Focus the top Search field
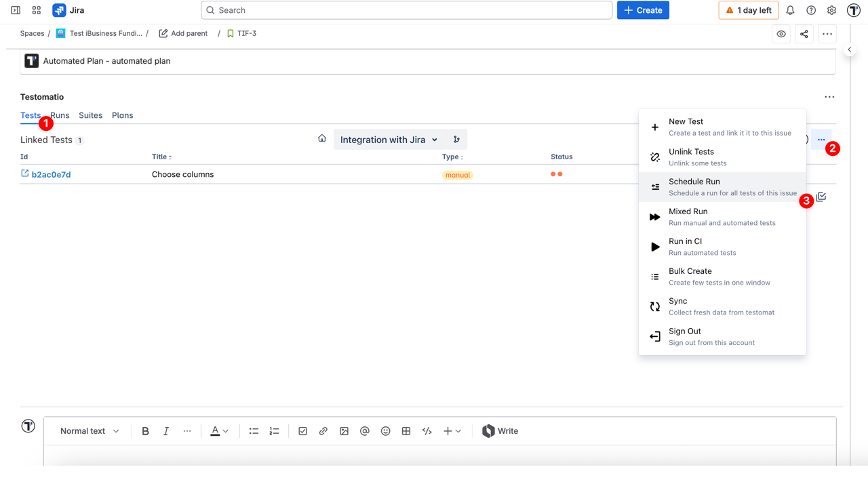The height and width of the screenshot is (488, 868). pyautogui.click(x=407, y=10)
